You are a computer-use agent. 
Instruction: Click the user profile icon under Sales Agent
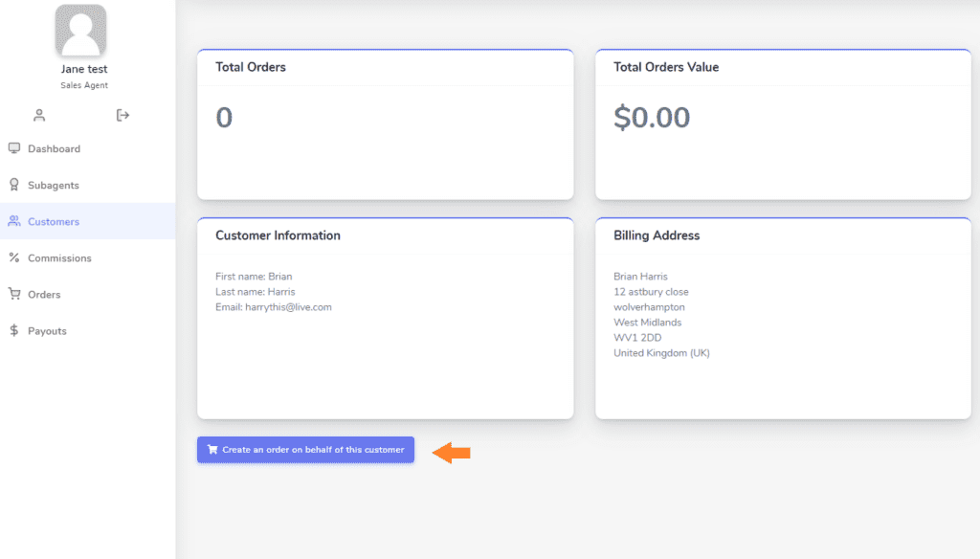(39, 115)
